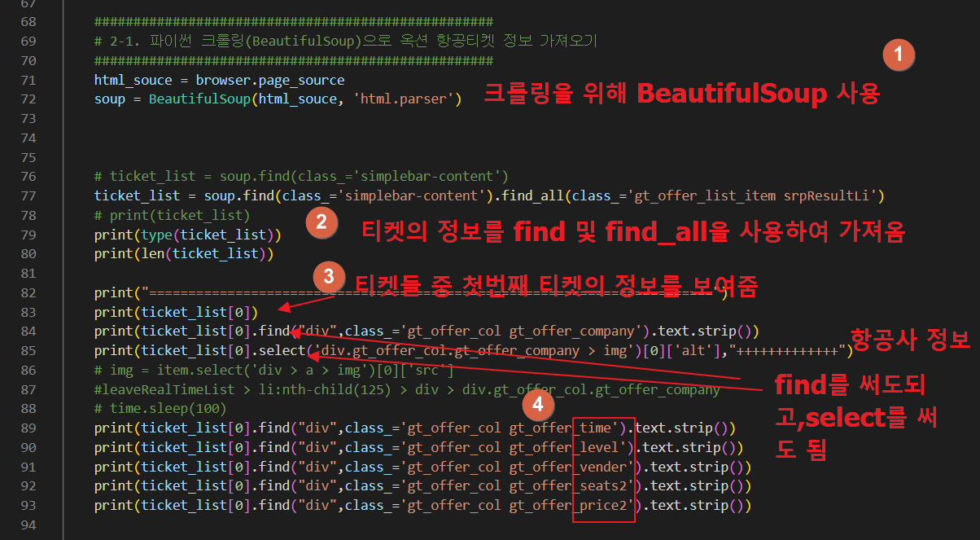Click print(type(ticket_list)) line

[x=187, y=235]
